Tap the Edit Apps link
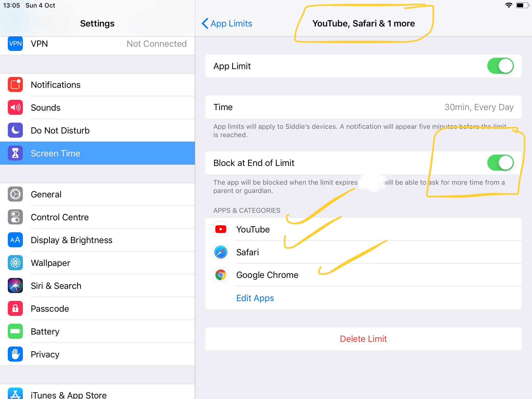The image size is (532, 399). point(255,298)
